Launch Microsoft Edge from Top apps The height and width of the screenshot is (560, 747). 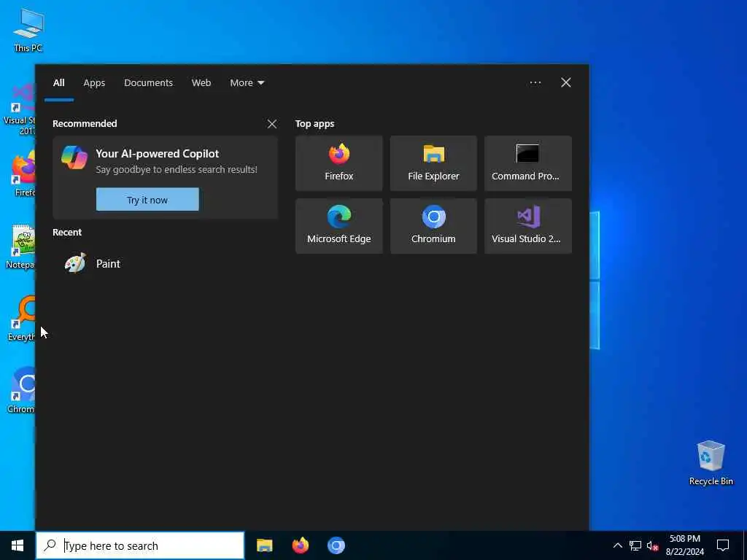[x=338, y=226]
